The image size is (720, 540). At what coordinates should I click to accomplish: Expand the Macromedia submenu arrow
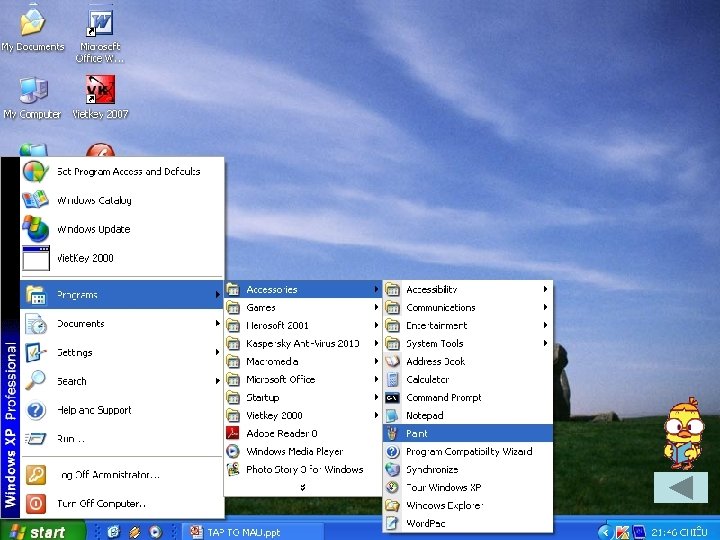pos(376,361)
